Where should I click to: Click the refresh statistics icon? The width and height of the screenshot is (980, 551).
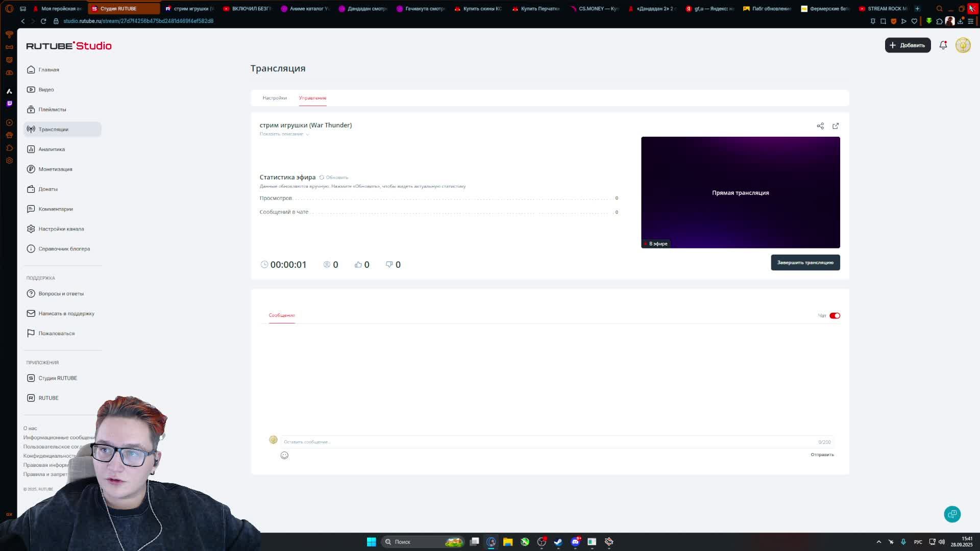322,178
